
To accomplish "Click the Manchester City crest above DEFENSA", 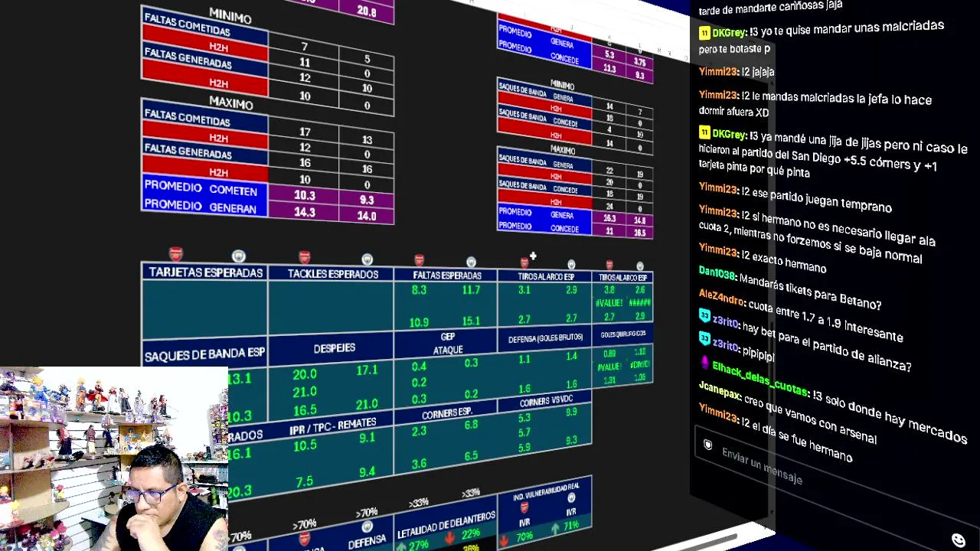I will tap(367, 527).
